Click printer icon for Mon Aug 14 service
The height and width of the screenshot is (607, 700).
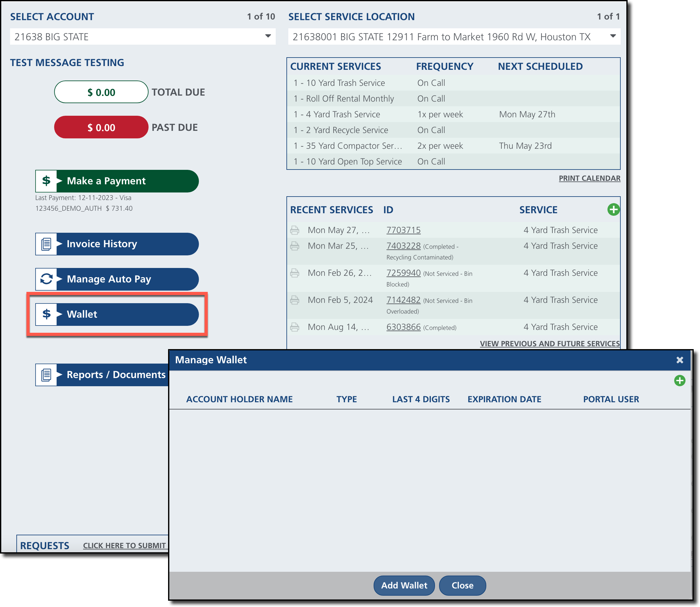(x=295, y=327)
